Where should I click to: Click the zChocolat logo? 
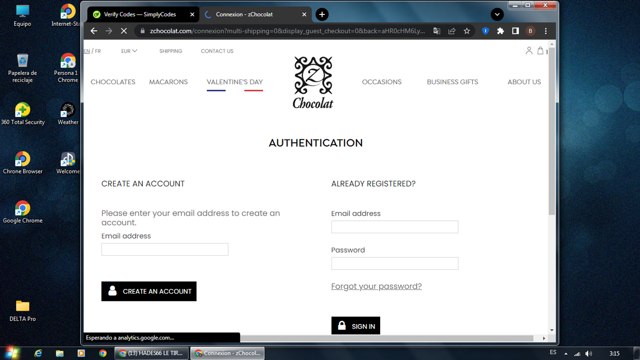pyautogui.click(x=313, y=83)
